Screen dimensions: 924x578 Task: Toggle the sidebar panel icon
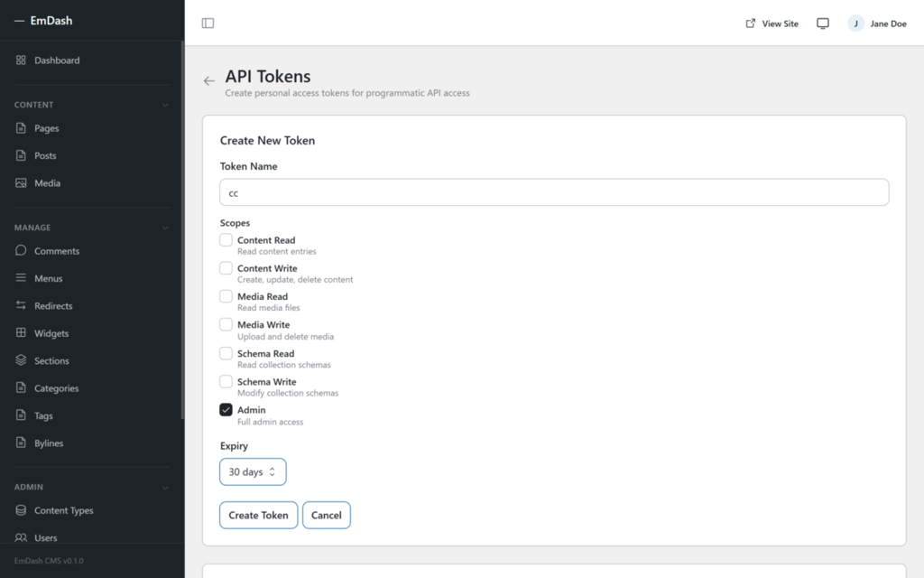208,23
